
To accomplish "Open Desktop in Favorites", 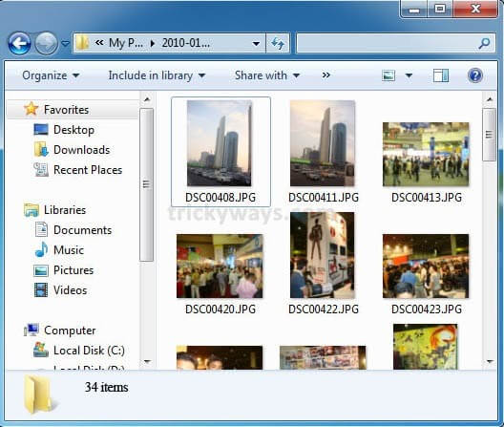I will pyautogui.click(x=73, y=130).
